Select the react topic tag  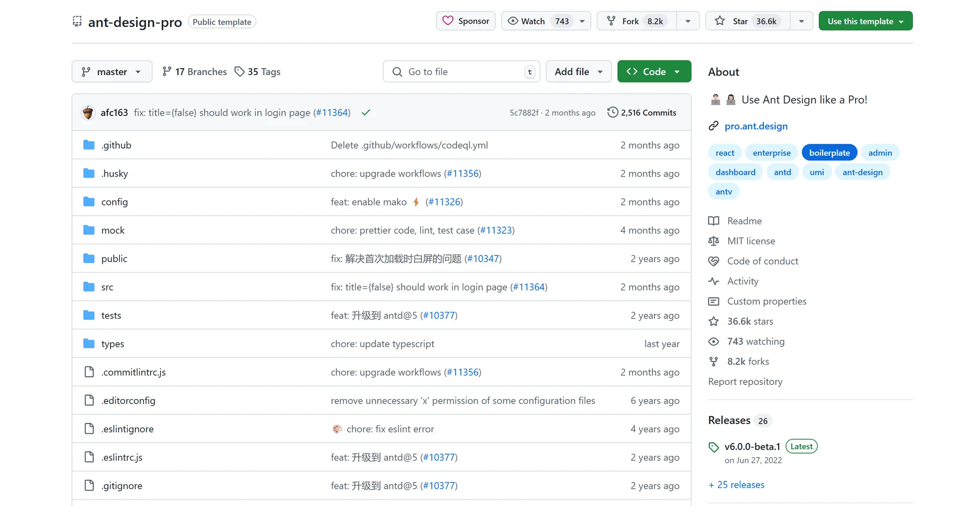click(x=725, y=153)
